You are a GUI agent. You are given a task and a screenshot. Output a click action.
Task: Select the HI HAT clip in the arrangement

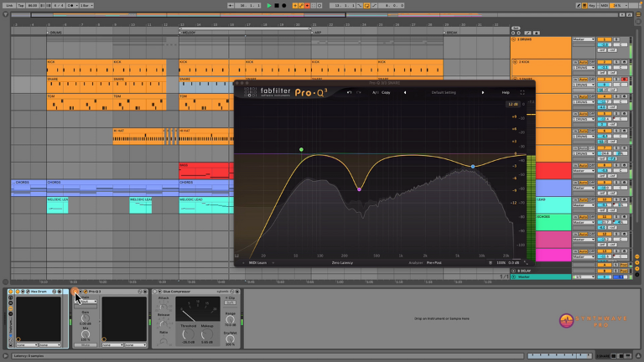tap(140, 137)
